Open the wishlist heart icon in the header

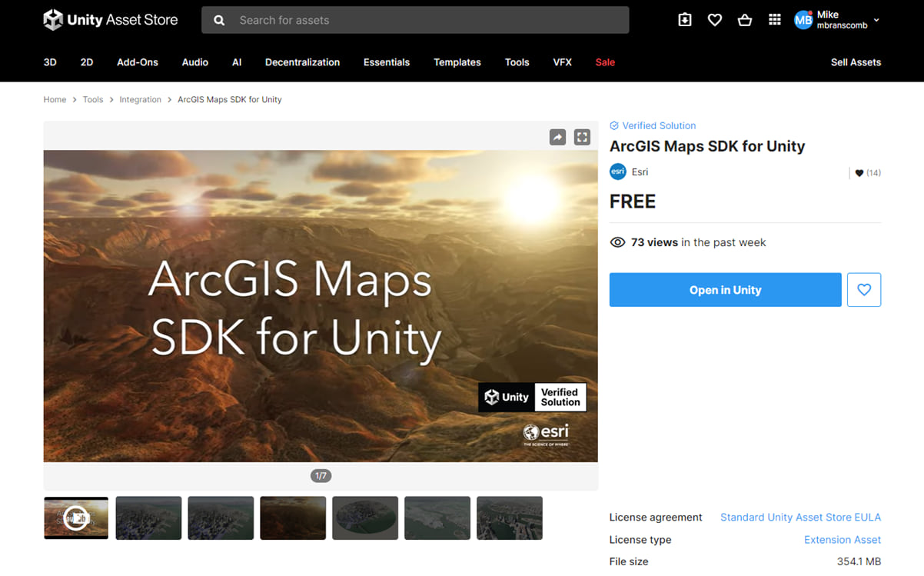(714, 20)
